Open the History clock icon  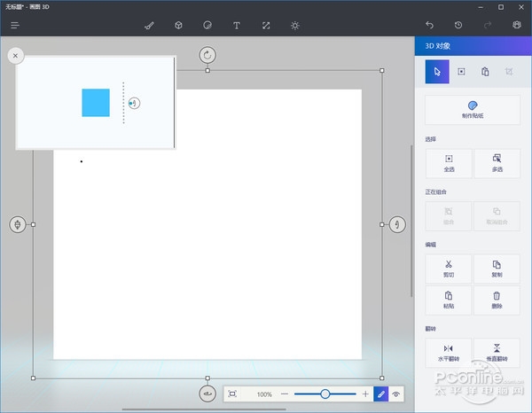pyautogui.click(x=458, y=26)
